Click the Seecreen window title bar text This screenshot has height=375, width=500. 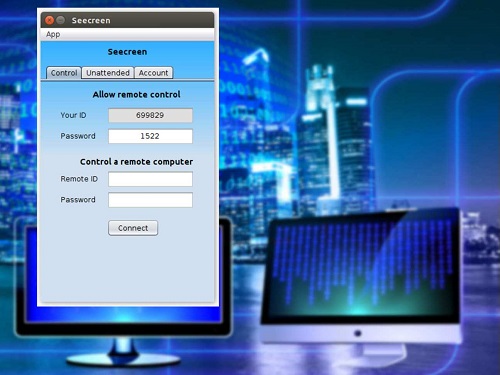(91, 21)
